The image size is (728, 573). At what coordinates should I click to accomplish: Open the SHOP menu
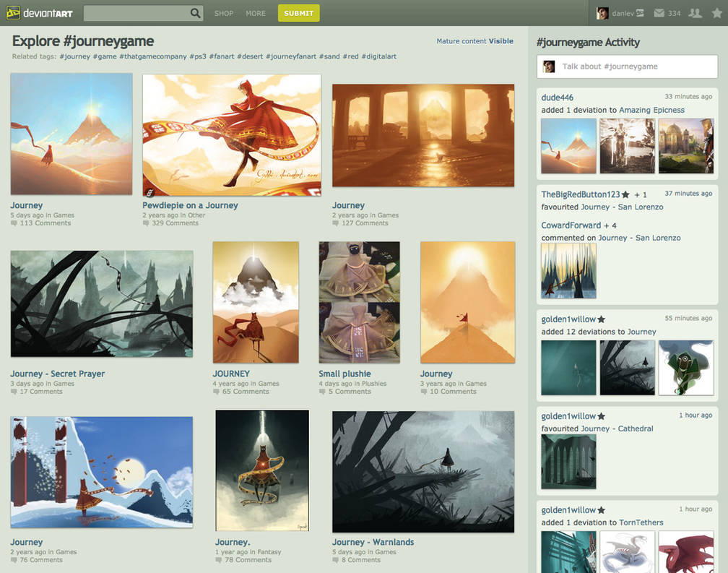[224, 14]
